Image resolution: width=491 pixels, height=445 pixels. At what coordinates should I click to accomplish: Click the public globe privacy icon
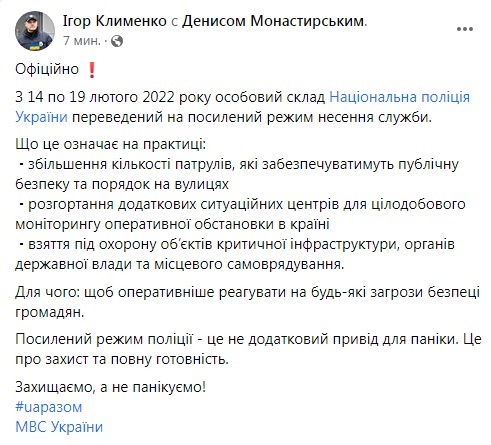tap(117, 41)
